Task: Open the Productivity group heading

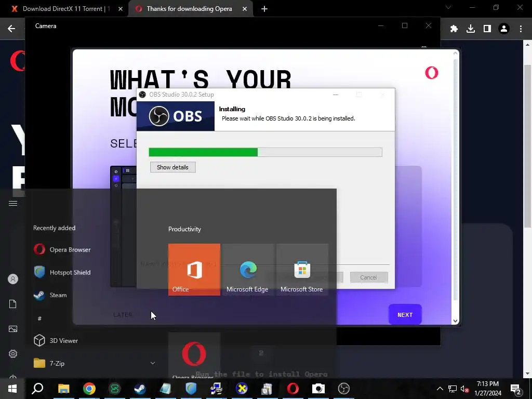Action: 184,229
